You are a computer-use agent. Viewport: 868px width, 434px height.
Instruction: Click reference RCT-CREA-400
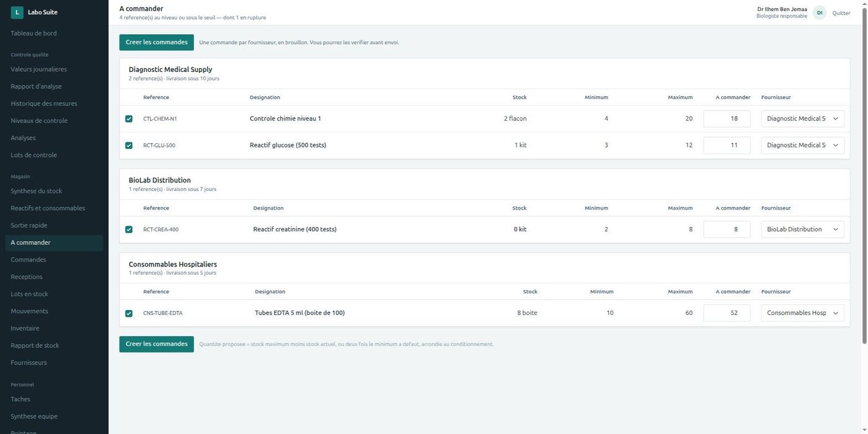point(161,229)
